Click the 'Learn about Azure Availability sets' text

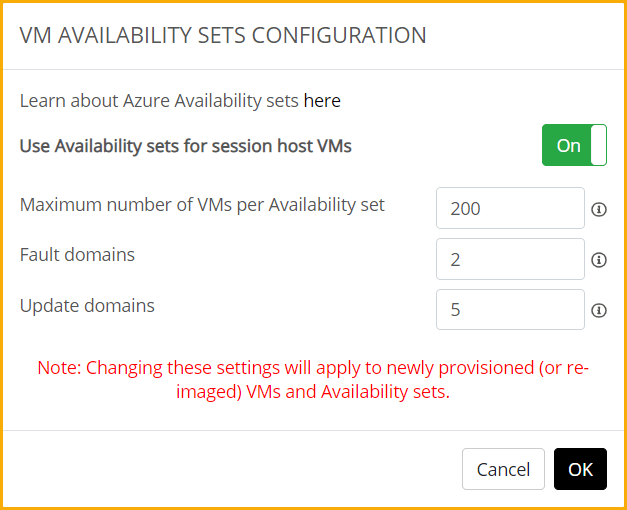pyautogui.click(x=159, y=101)
